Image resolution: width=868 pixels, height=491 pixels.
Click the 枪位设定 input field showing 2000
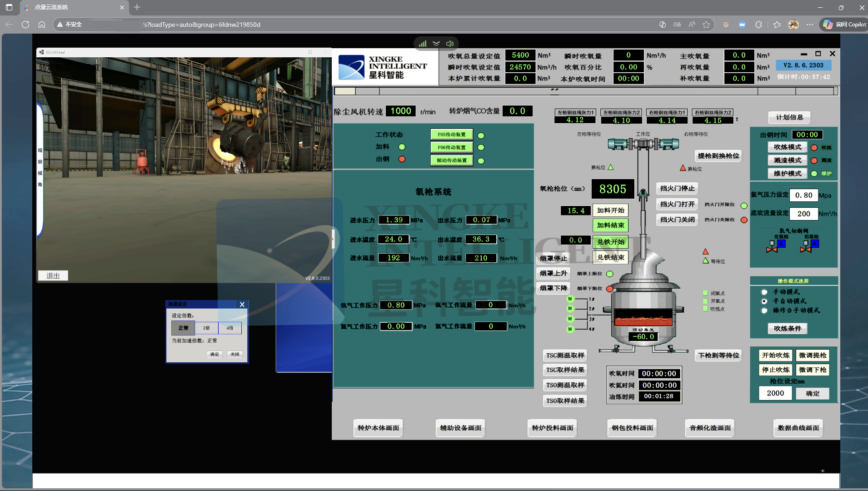[776, 393]
